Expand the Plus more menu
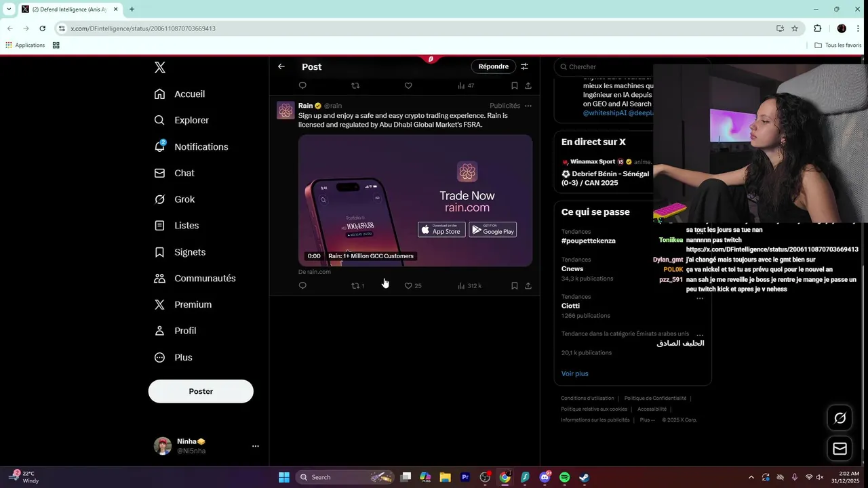The image size is (868, 488). click(173, 357)
